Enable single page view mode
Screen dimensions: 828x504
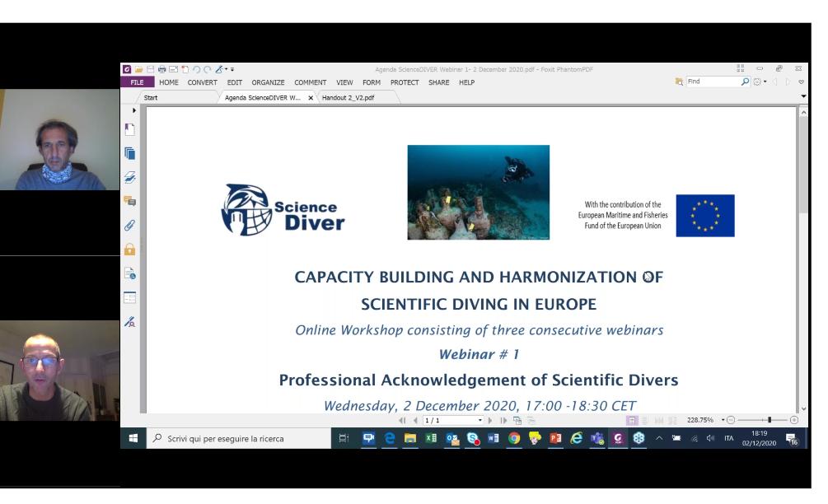click(x=632, y=421)
